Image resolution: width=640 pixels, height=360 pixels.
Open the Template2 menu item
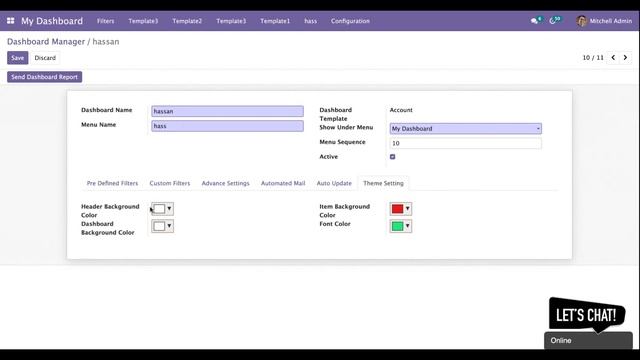point(187,21)
